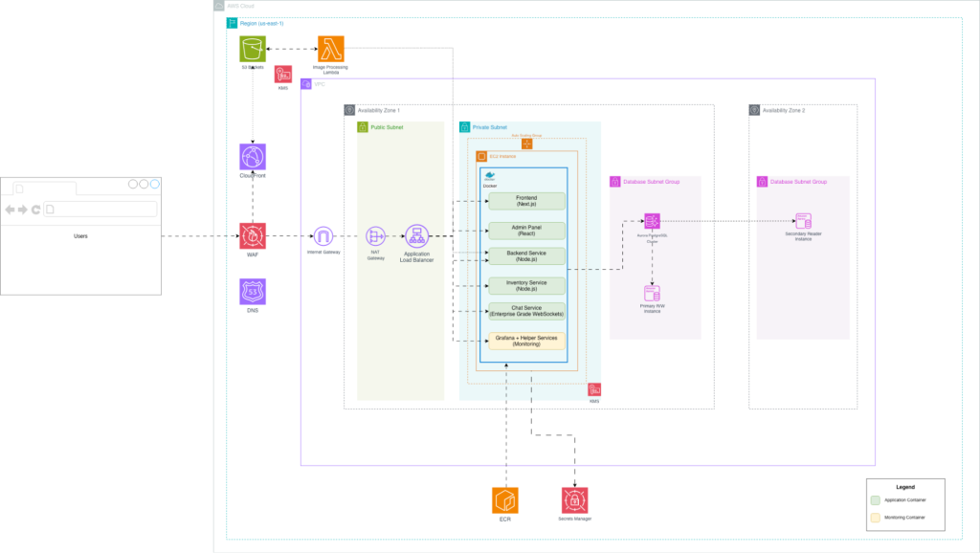Click the browser mockup reload arrow
980x553 pixels.
(x=35, y=210)
